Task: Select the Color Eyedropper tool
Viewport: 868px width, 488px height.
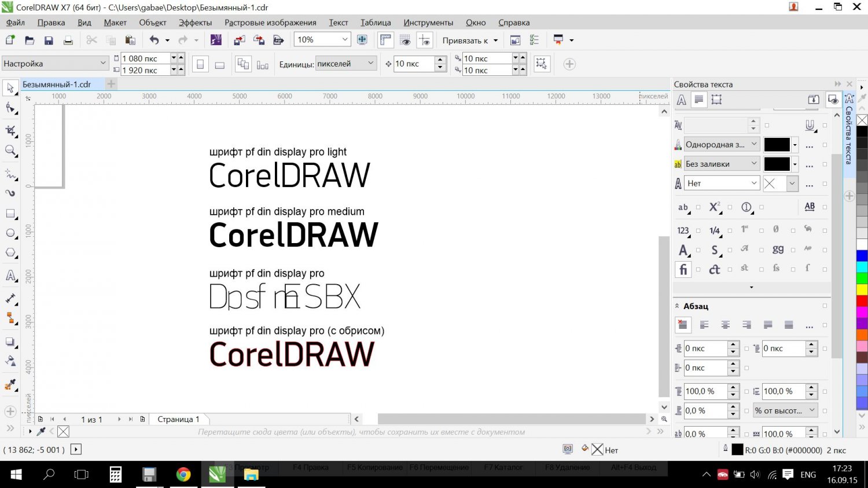Action: (10, 385)
